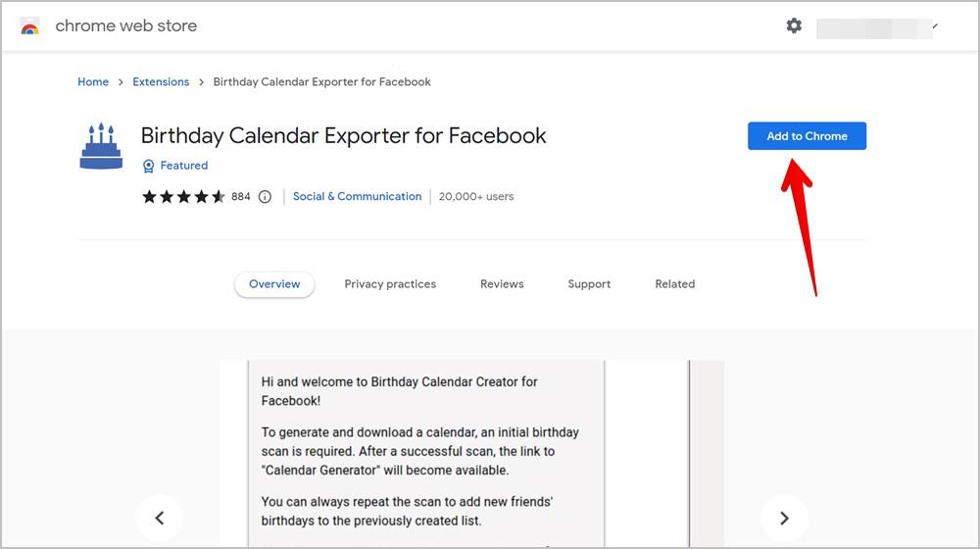The width and height of the screenshot is (980, 549).
Task: Open the account dropdown at top right
Action: click(877, 28)
